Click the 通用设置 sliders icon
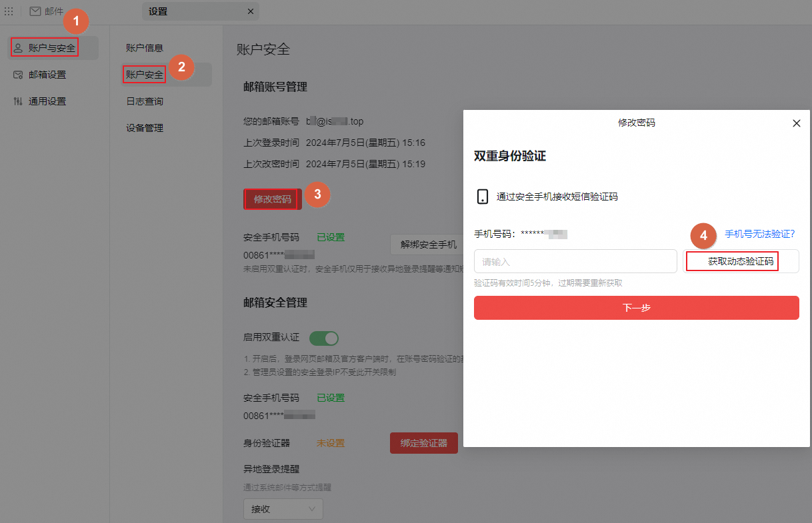812x523 pixels. pyautogui.click(x=18, y=101)
